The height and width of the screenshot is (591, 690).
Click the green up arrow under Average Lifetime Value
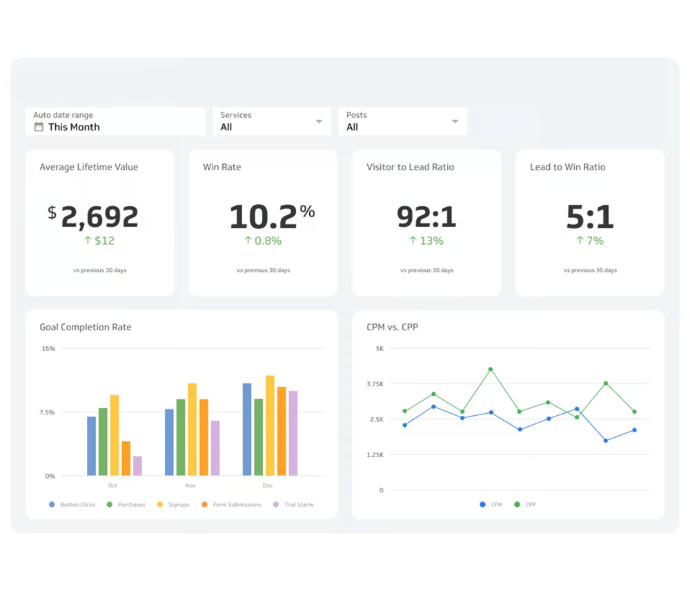[87, 240]
